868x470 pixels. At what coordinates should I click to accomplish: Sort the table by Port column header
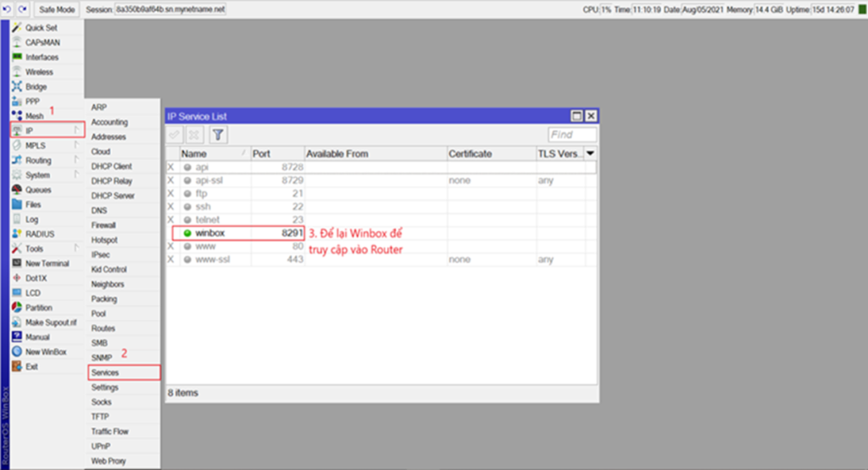click(x=276, y=154)
